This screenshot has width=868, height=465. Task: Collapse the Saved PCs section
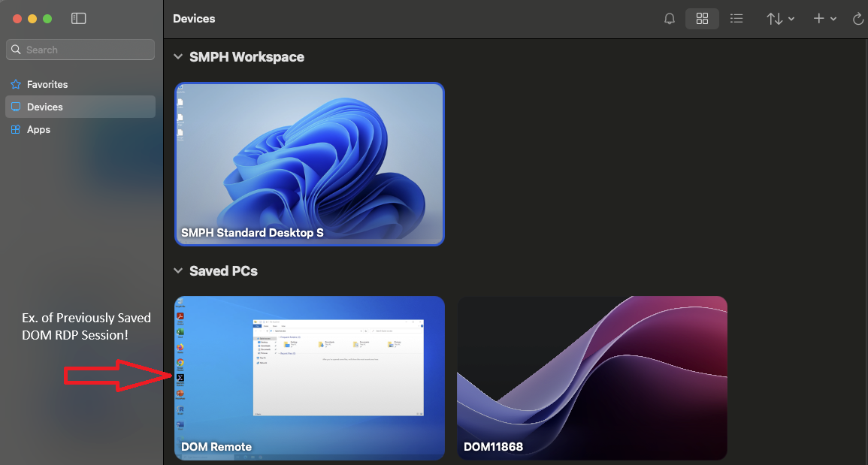tap(177, 270)
